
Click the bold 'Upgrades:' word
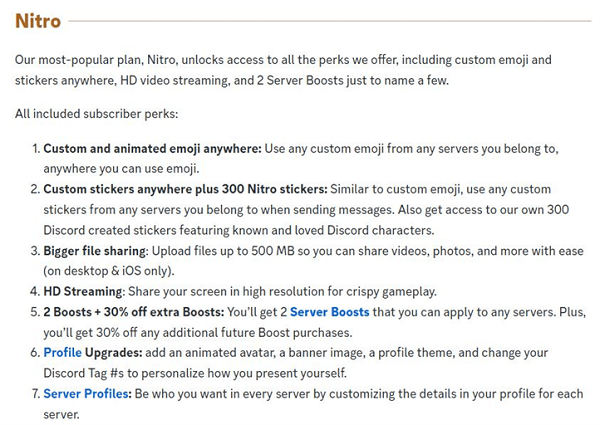point(114,352)
